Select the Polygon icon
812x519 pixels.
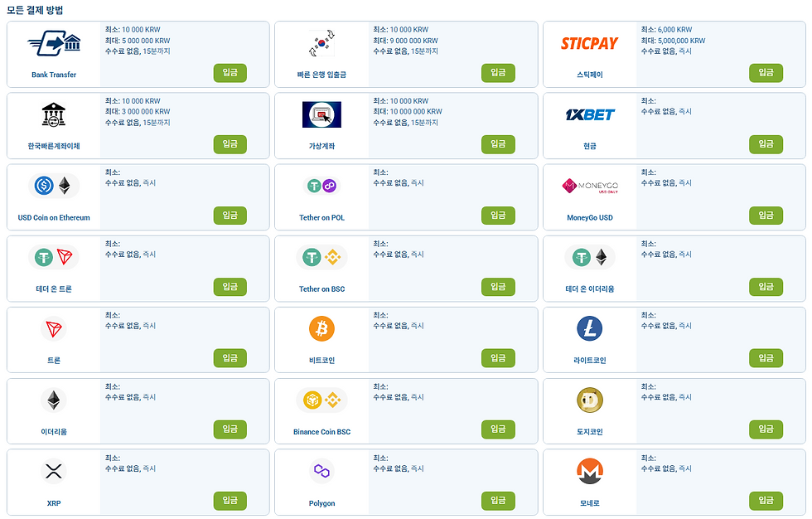tap(321, 471)
